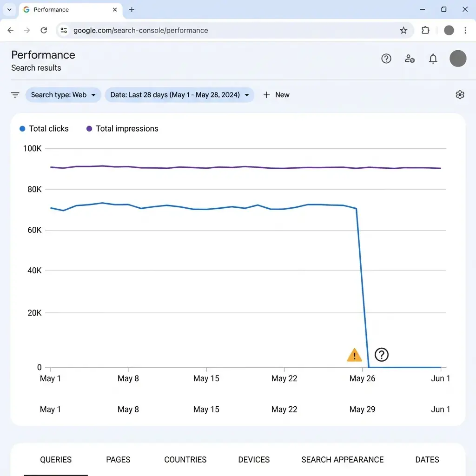Screen dimensions: 476x476
Task: Click the May 26 x-axis label
Action: pyautogui.click(x=362, y=378)
